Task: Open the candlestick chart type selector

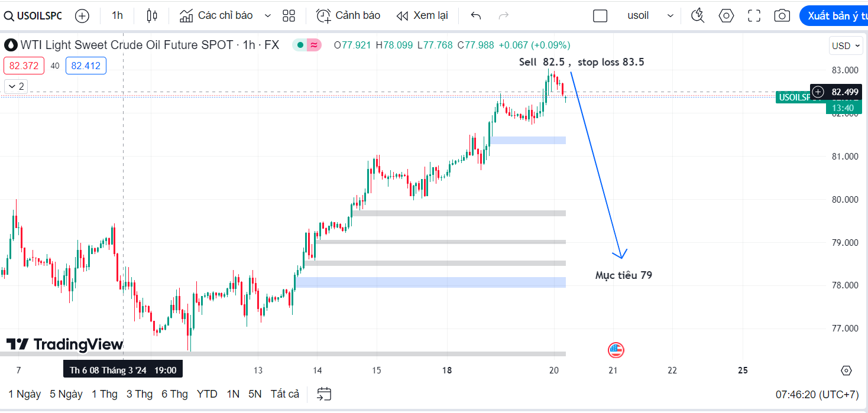Action: [152, 16]
